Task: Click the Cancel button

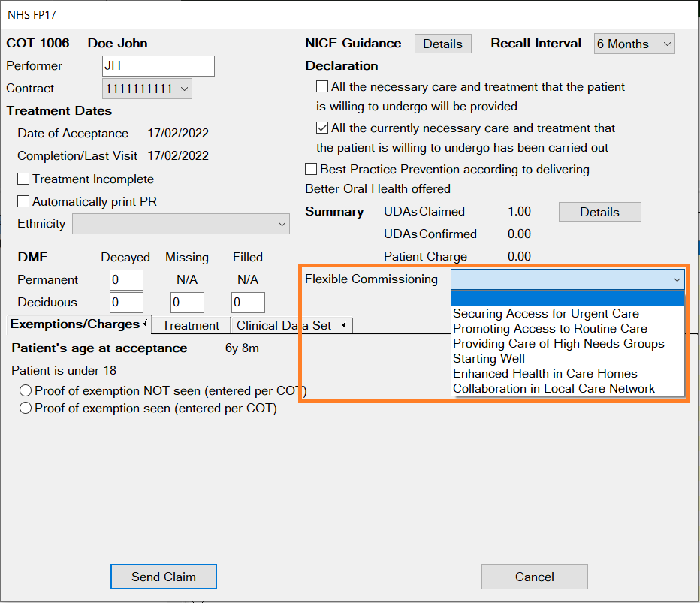Action: [x=534, y=577]
